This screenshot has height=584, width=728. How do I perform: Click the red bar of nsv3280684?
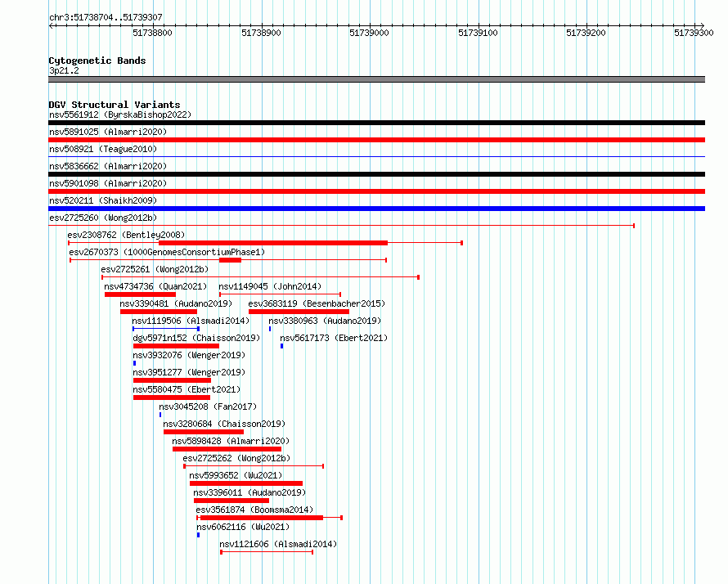pyautogui.click(x=204, y=432)
